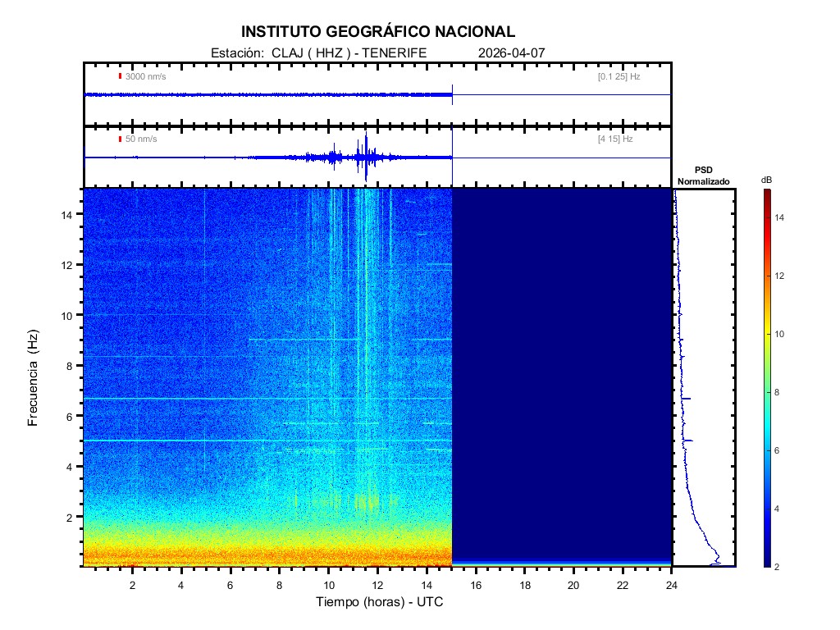Click the [0.1 25] Hz filter label
840x630 pixels.
tap(619, 76)
